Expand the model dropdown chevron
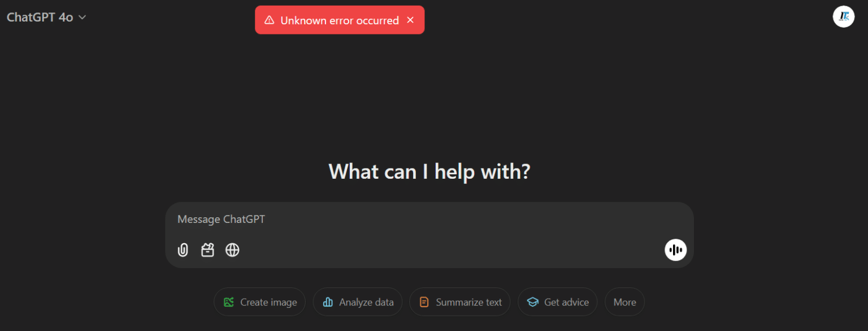The image size is (868, 331). tap(82, 18)
